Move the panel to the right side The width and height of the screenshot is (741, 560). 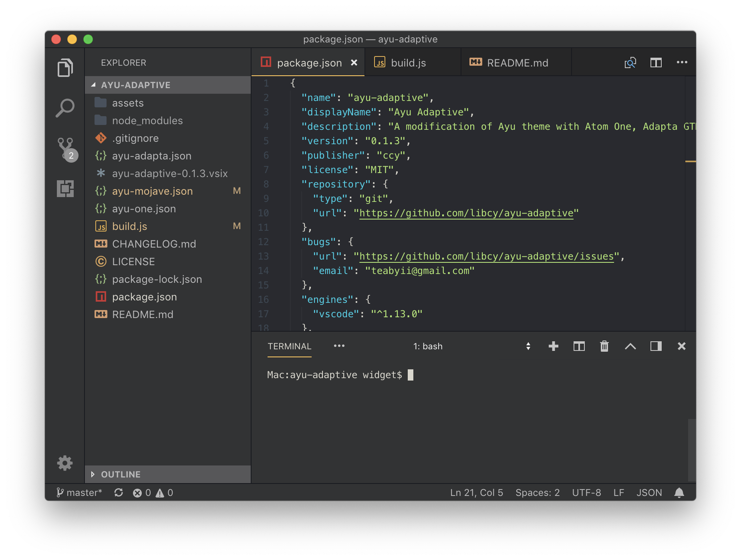(656, 346)
